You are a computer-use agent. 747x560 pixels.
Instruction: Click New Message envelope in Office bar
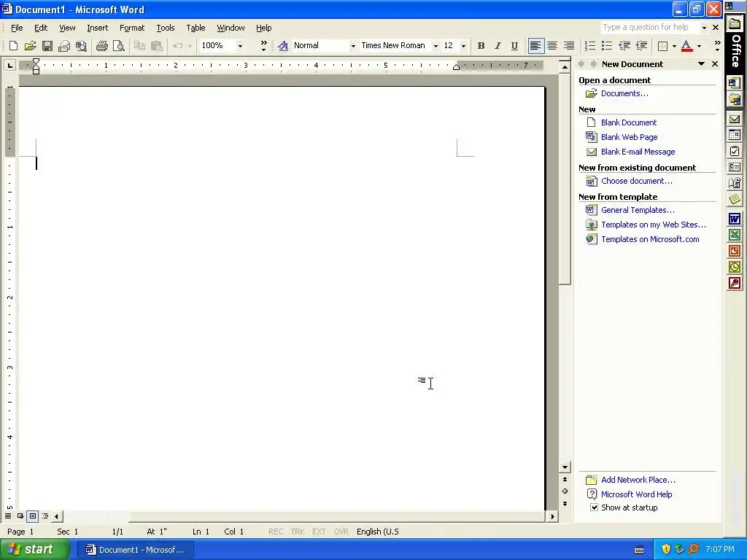(x=734, y=119)
